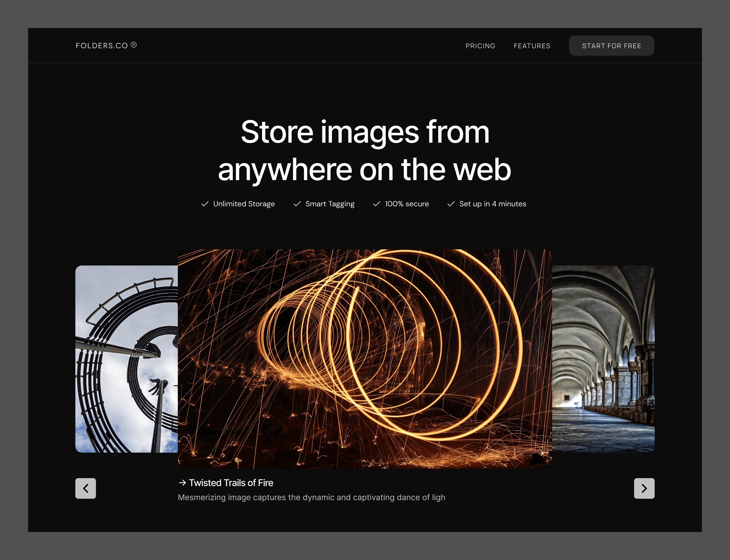Click the right carousel arrow
Screen dimensions: 730x560
coord(644,488)
